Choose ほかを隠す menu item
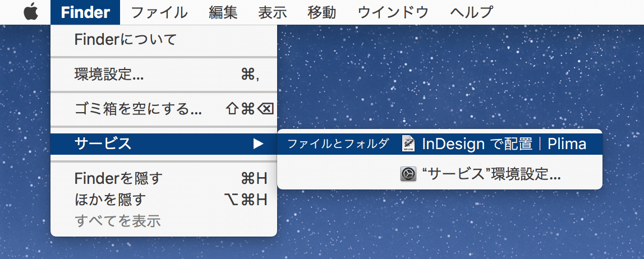The image size is (644, 259). (x=164, y=200)
